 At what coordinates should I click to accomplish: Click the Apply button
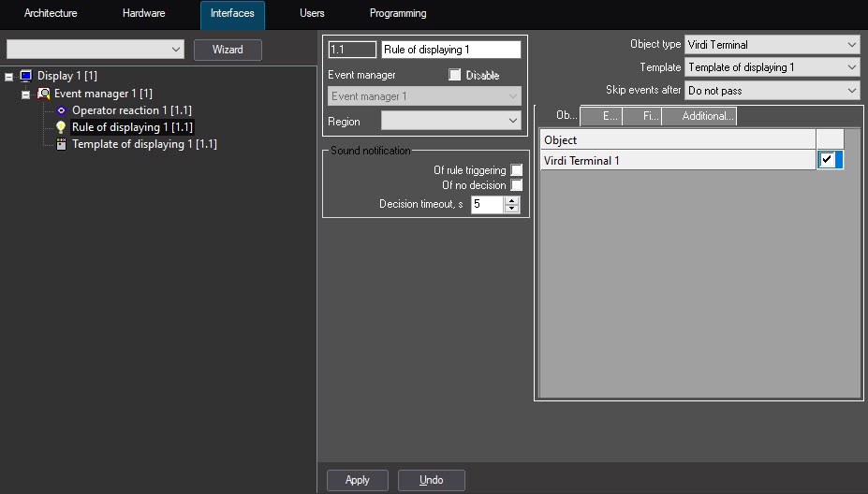(357, 480)
